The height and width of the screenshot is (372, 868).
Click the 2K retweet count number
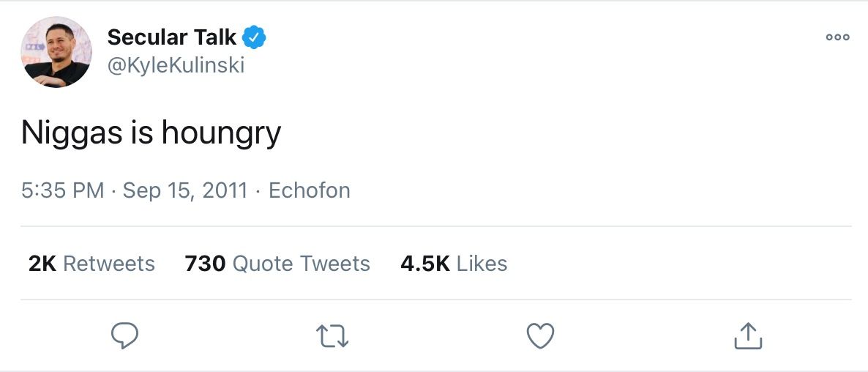pos(42,264)
